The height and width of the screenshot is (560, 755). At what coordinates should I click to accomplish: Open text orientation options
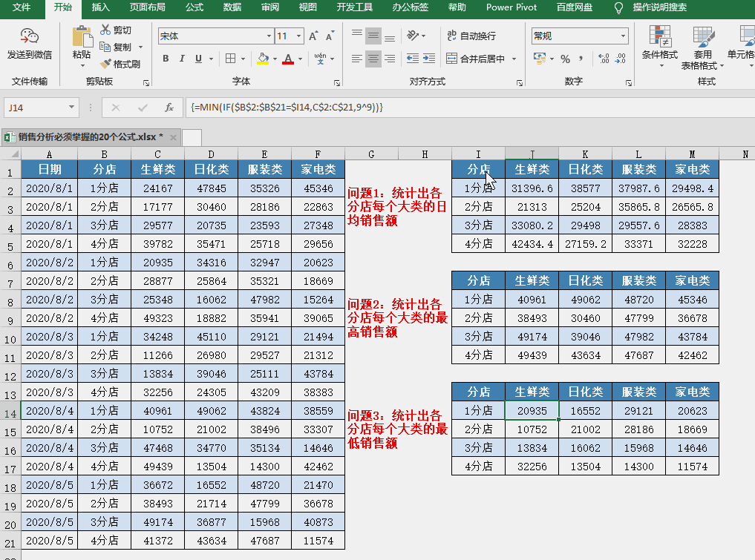pos(413,36)
